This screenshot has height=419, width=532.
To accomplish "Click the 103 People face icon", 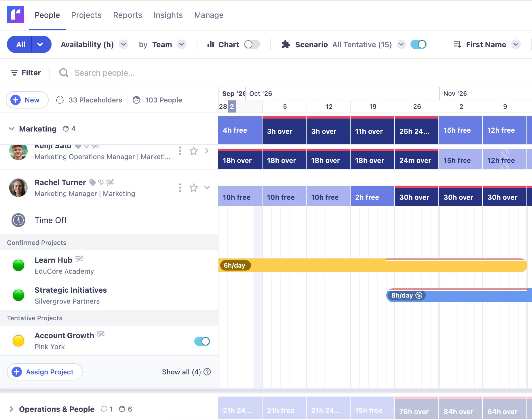I will 136,100.
